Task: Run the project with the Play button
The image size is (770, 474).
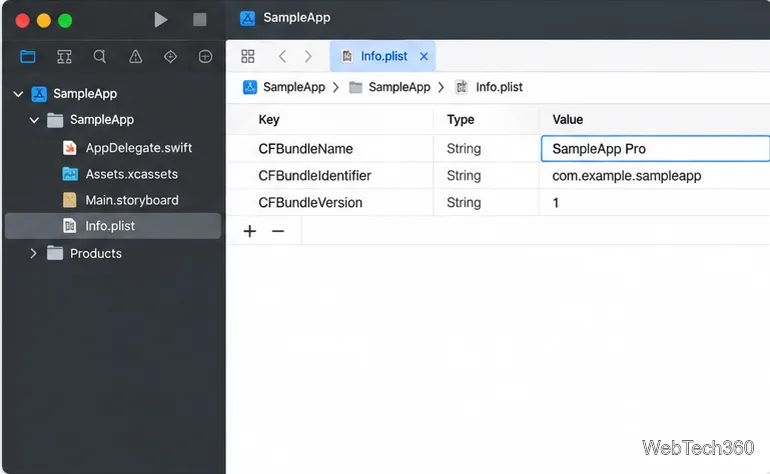Action: pyautogui.click(x=161, y=20)
